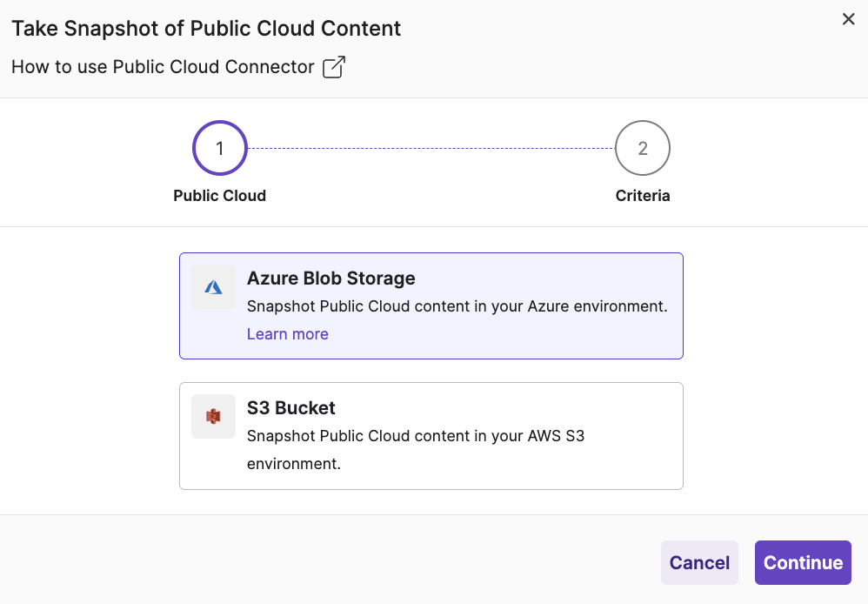Click the Public Cloud step label
The height and width of the screenshot is (604, 868).
pos(220,196)
